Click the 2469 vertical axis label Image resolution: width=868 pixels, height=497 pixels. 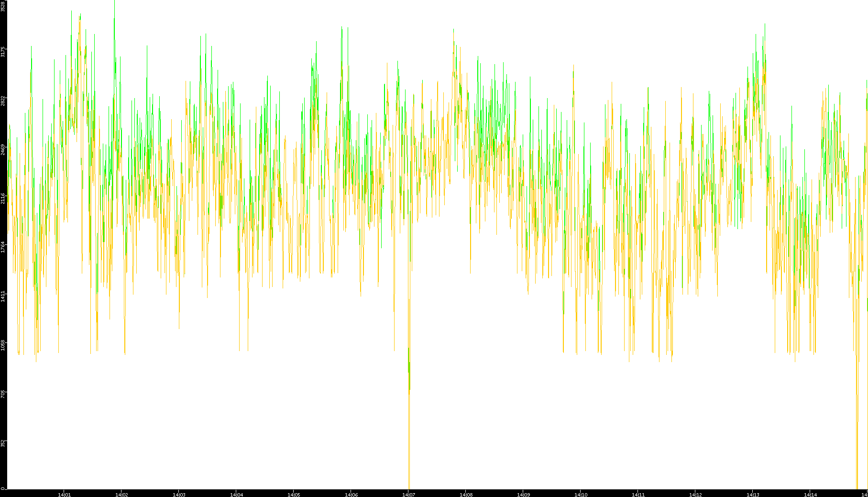(3, 149)
